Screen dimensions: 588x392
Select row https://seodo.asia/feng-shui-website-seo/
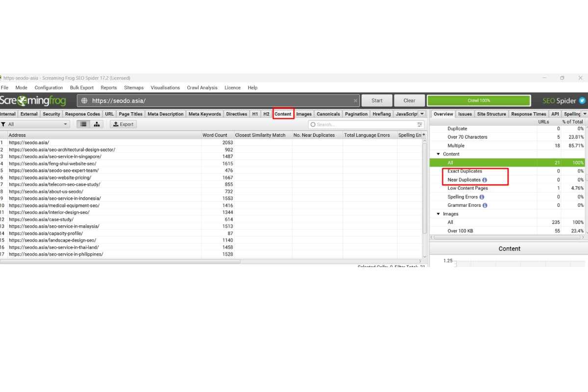point(211,164)
